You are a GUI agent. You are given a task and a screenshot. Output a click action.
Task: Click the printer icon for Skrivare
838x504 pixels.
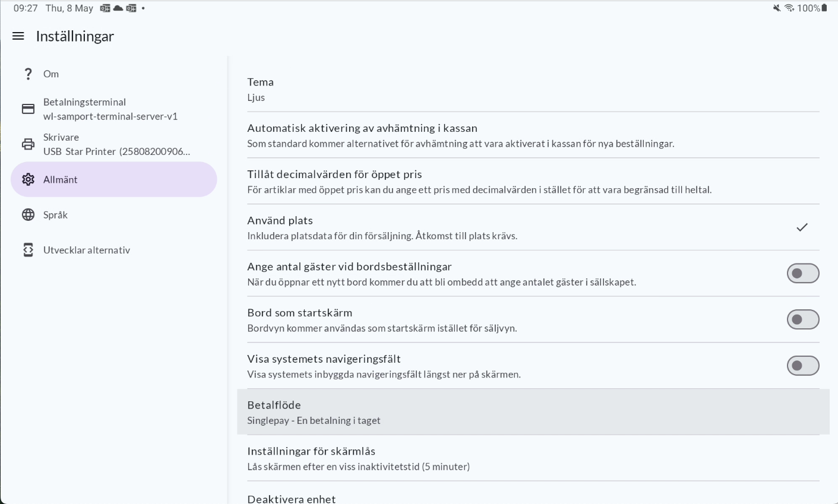(28, 144)
